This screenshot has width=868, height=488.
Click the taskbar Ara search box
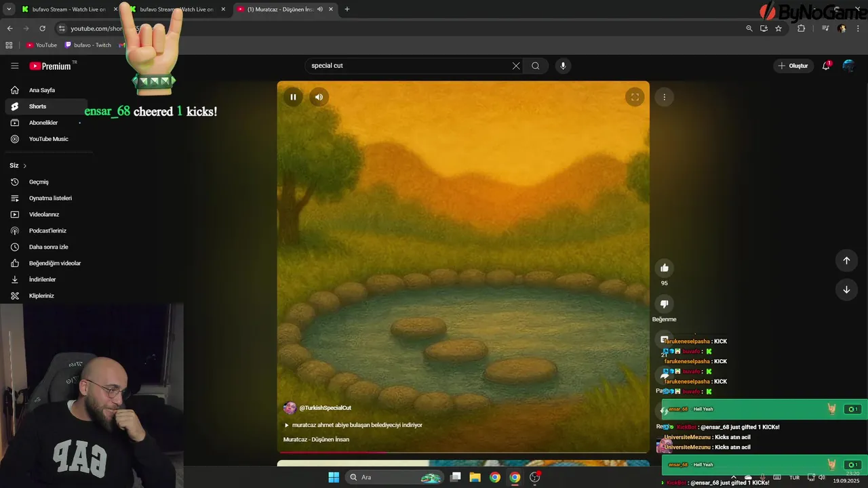pyautogui.click(x=394, y=477)
